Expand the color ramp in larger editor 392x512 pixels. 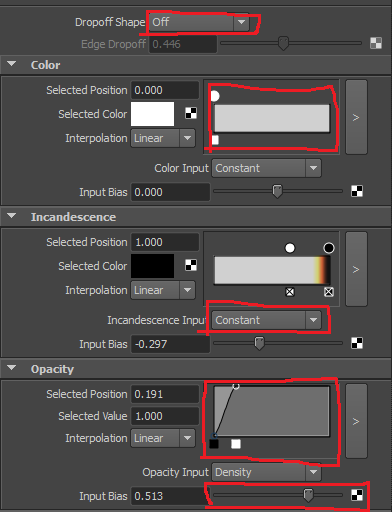pos(356,117)
